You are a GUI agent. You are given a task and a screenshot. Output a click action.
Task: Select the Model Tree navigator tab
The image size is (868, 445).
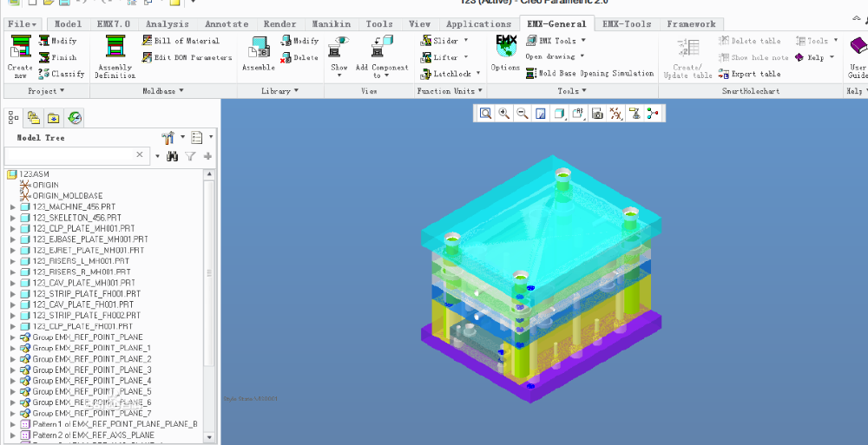click(x=13, y=117)
